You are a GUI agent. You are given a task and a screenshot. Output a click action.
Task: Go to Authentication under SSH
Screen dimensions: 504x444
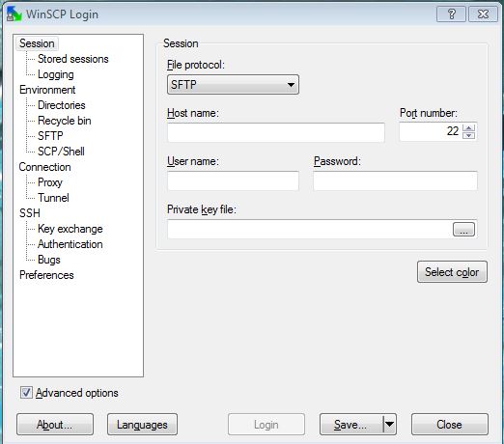pyautogui.click(x=70, y=244)
